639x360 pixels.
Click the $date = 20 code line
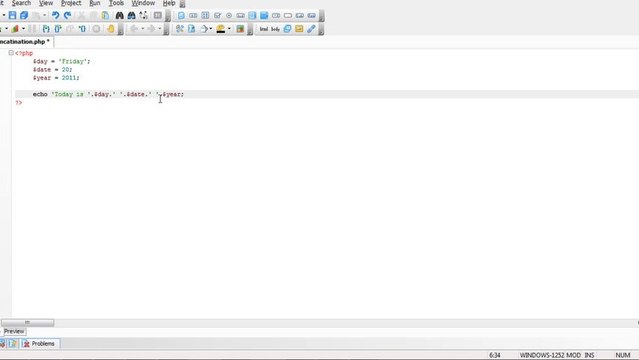pos(53,70)
